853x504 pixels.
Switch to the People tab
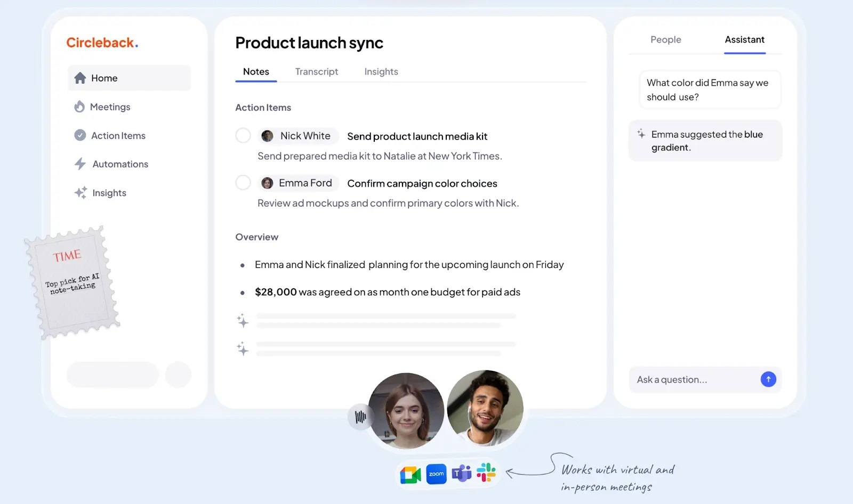(666, 40)
